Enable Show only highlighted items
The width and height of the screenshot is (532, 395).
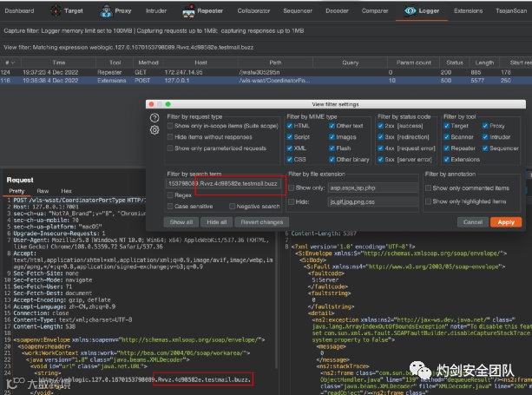pos(428,201)
